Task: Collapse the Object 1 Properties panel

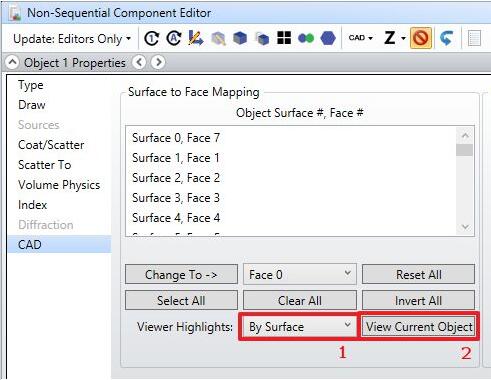Action: [12, 62]
